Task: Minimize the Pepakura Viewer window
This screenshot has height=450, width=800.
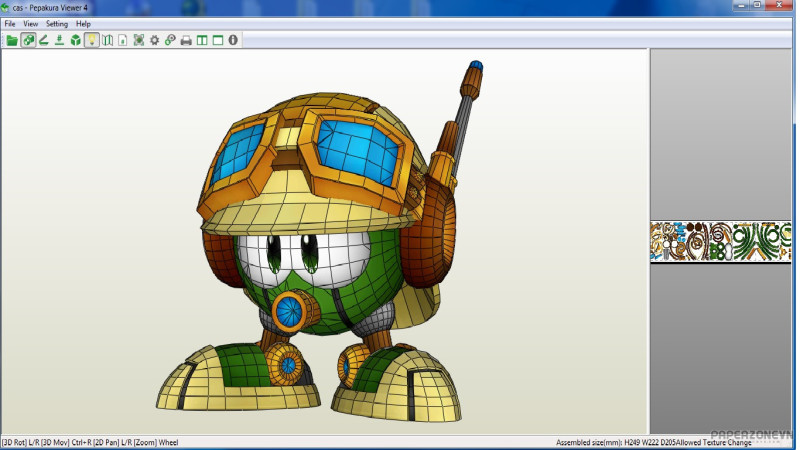Action: (742, 5)
